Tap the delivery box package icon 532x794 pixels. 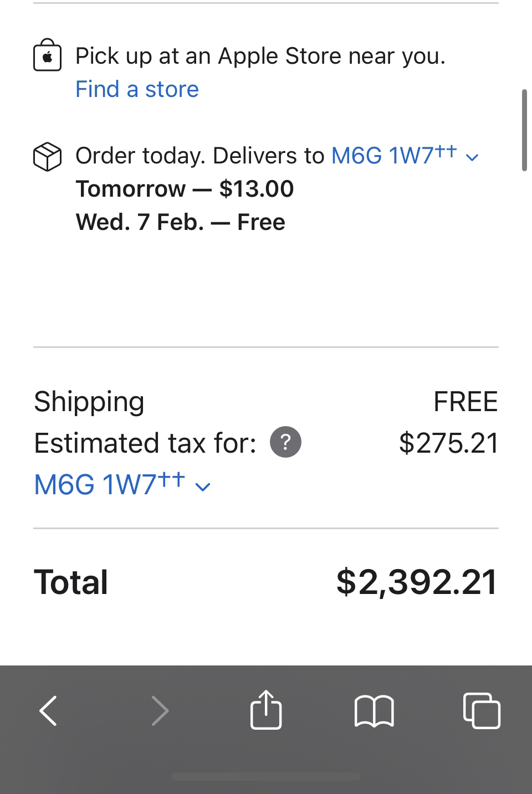click(47, 156)
